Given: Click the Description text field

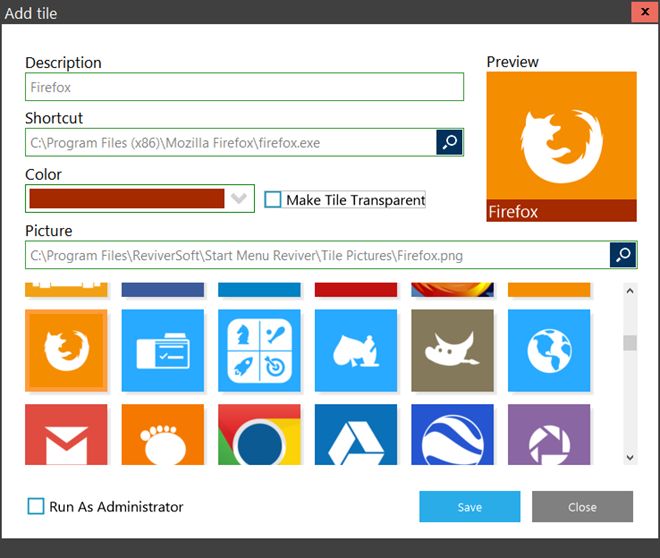Looking at the screenshot, I should coord(245,87).
